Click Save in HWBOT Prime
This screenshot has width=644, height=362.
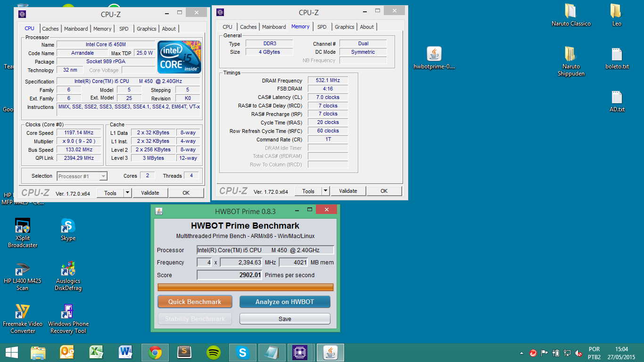[x=285, y=319]
